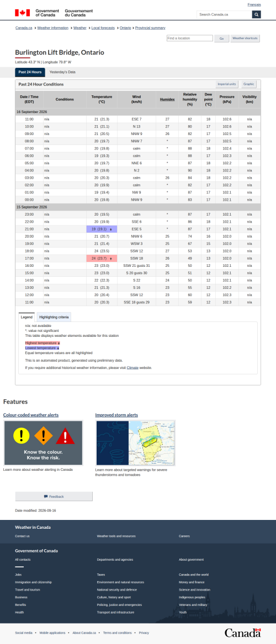Select the Past 24 Hours tab
This screenshot has height=644, width=276.
coord(30,72)
